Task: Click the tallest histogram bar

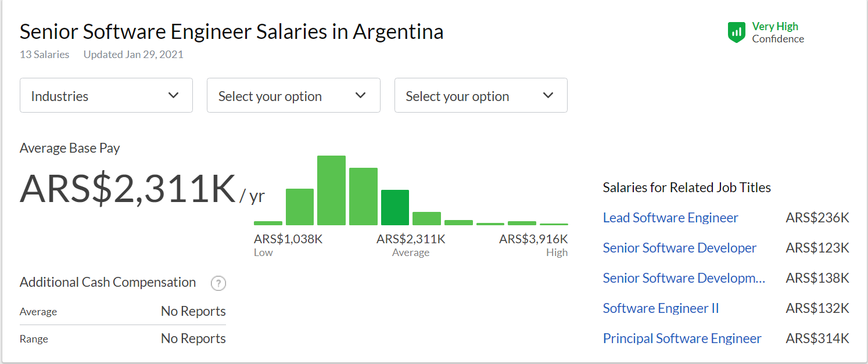Action: coord(332,190)
